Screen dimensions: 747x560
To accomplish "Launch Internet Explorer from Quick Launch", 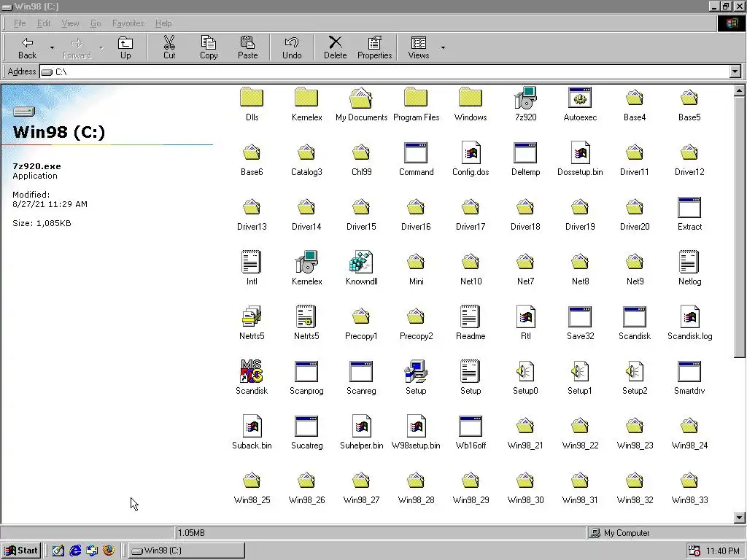I will coord(75,551).
